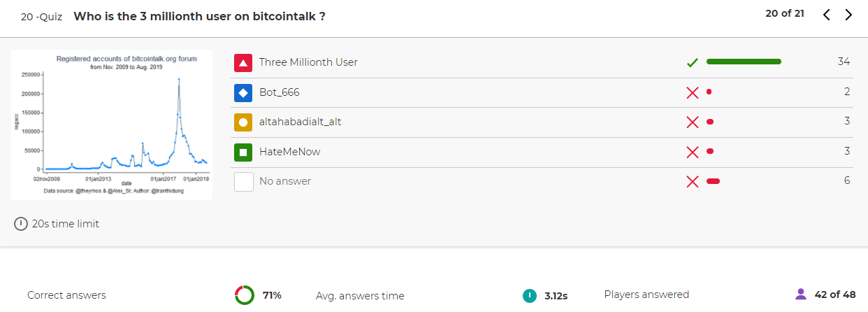Image resolution: width=868 pixels, height=312 pixels.
Task: Click the green square answer icon
Action: [x=243, y=152]
